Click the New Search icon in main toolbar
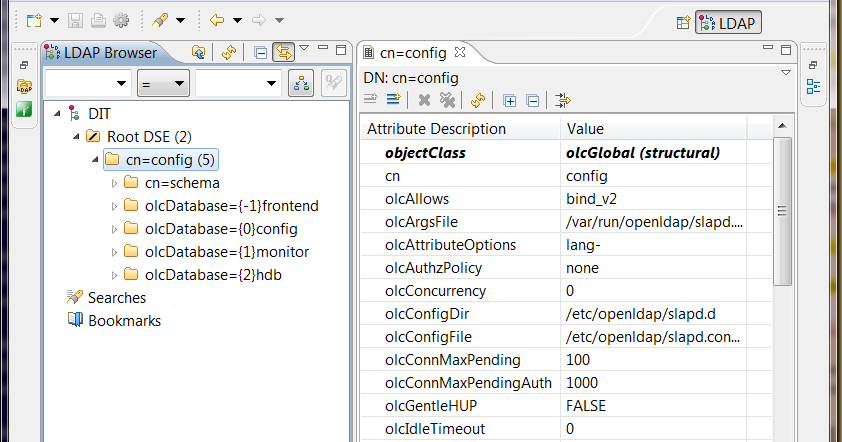 click(x=160, y=21)
